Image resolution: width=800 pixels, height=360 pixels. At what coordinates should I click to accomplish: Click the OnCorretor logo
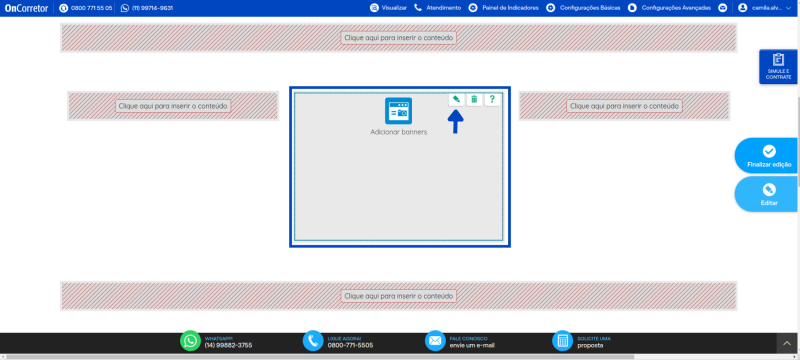(x=27, y=8)
